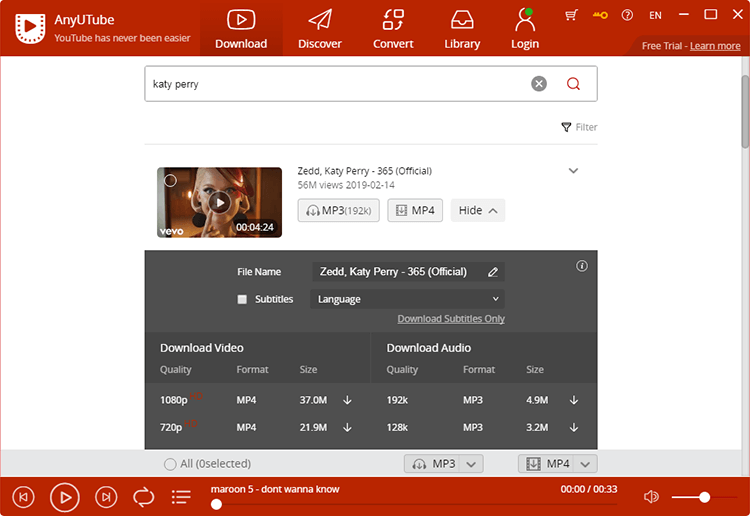750x516 pixels.
Task: Click the MP4 button under video title
Action: pyautogui.click(x=415, y=210)
